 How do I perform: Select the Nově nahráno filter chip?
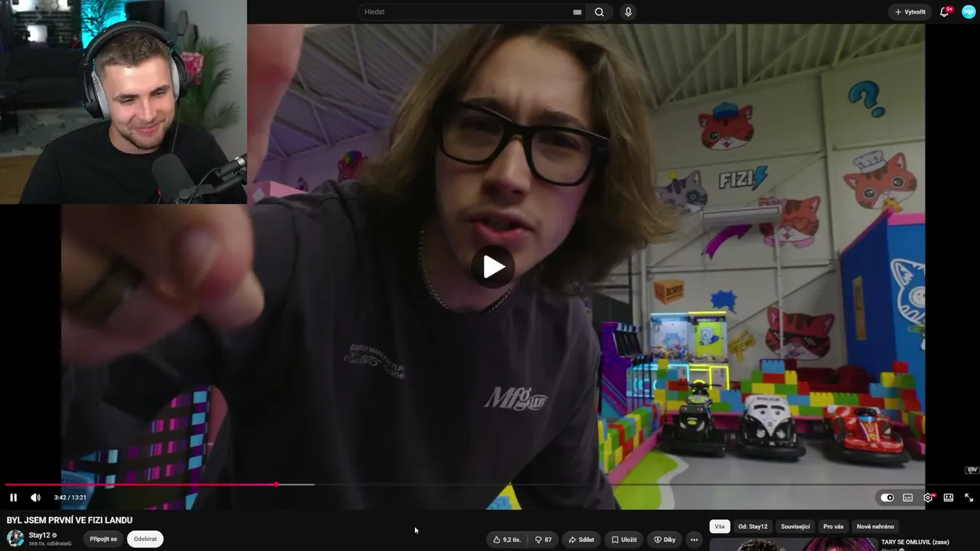875,527
